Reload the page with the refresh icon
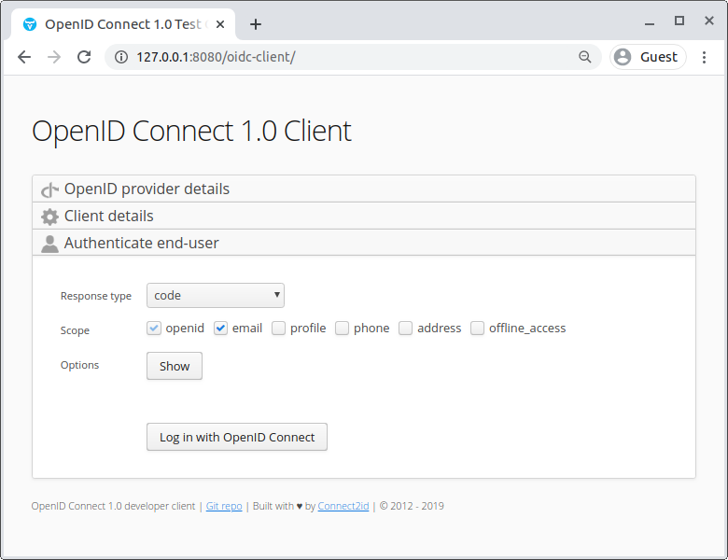Viewport: 728px width, 560px height. [x=84, y=57]
